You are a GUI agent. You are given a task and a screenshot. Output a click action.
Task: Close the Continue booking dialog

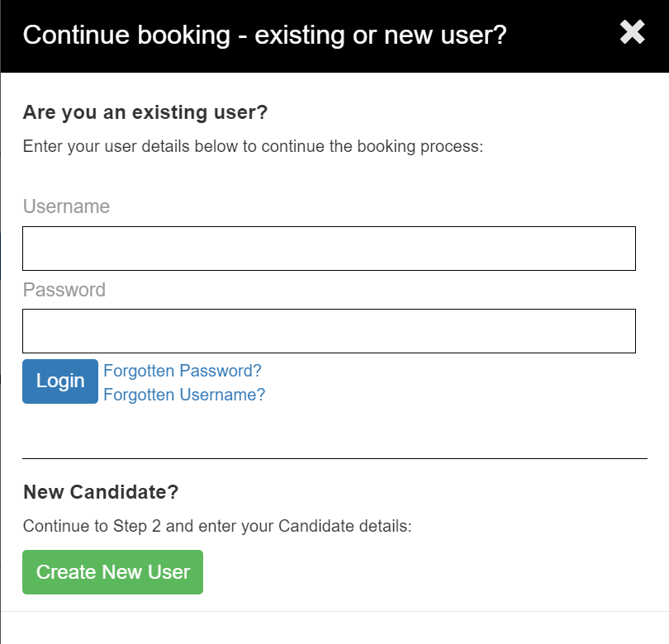[x=632, y=32]
